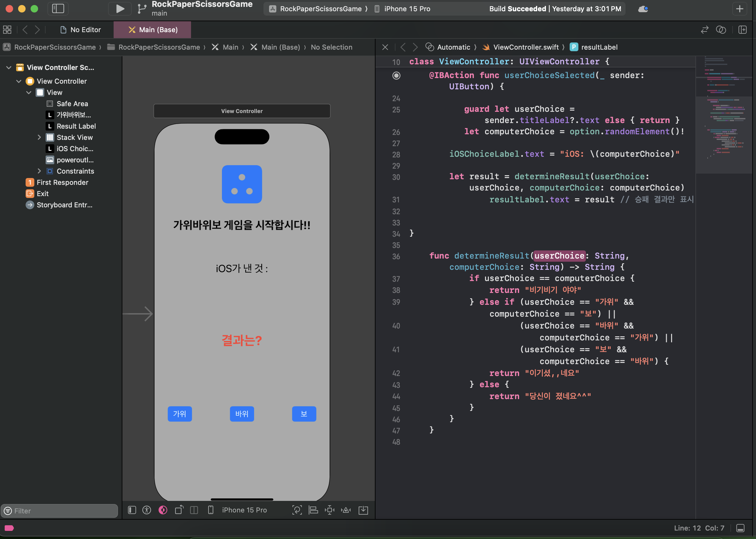Toggle document outline visibility button

pos(132,510)
